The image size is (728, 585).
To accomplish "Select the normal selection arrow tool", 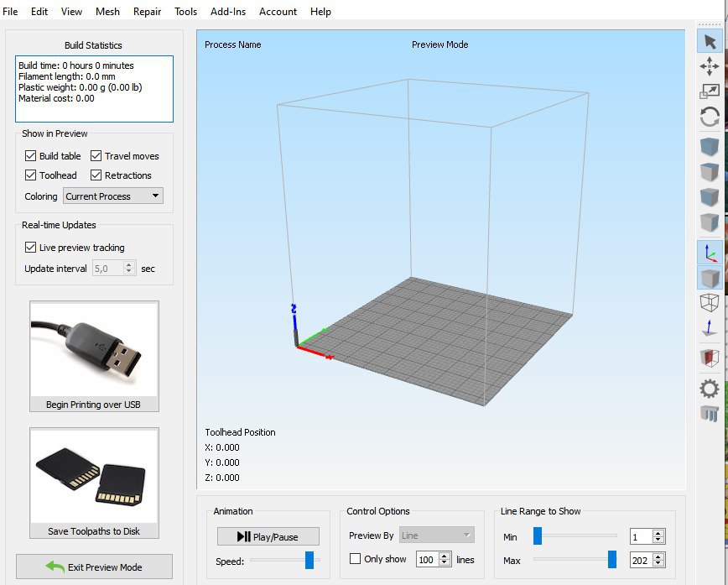I will (x=710, y=42).
